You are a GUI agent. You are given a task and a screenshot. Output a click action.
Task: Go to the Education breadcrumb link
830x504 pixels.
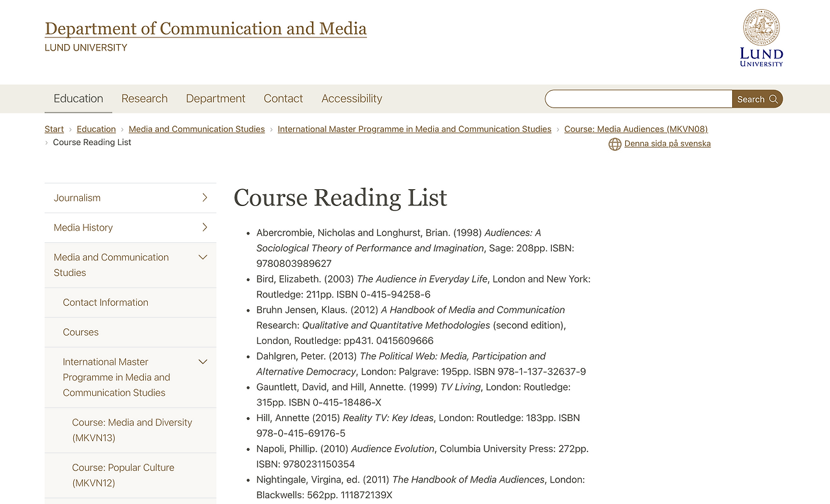[96, 129]
